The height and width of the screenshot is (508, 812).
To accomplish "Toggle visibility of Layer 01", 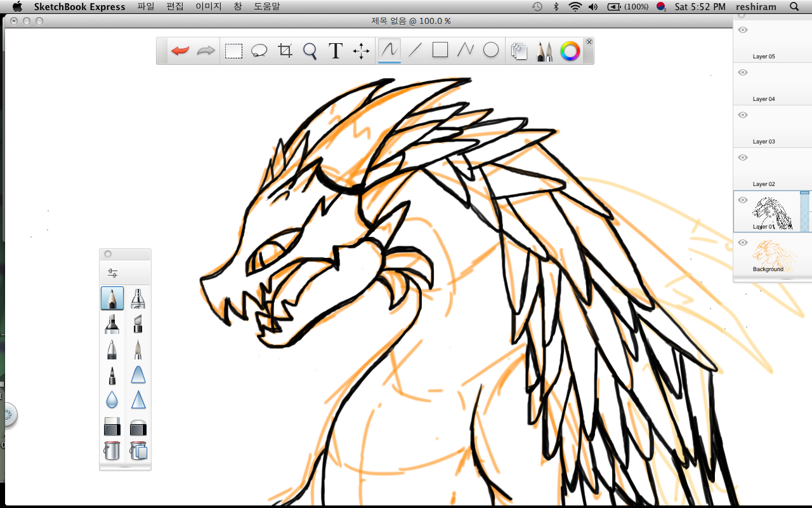I will coord(743,200).
